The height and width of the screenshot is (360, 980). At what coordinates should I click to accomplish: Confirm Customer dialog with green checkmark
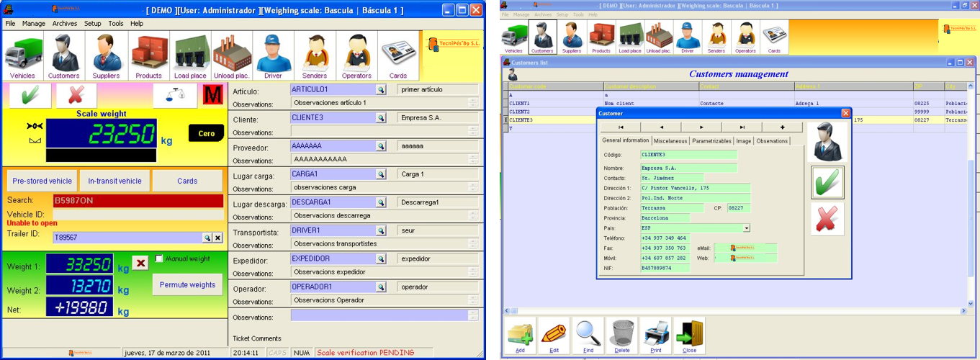827,183
